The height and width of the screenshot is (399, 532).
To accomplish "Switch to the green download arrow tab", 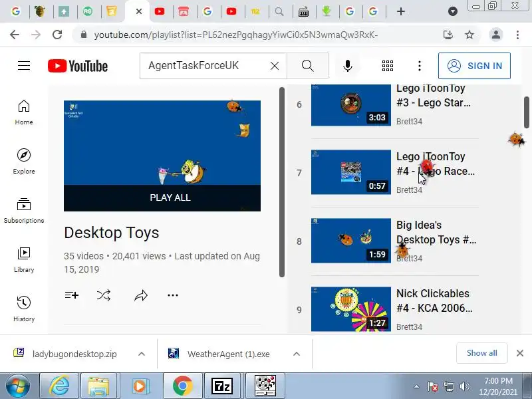I will pyautogui.click(x=327, y=11).
